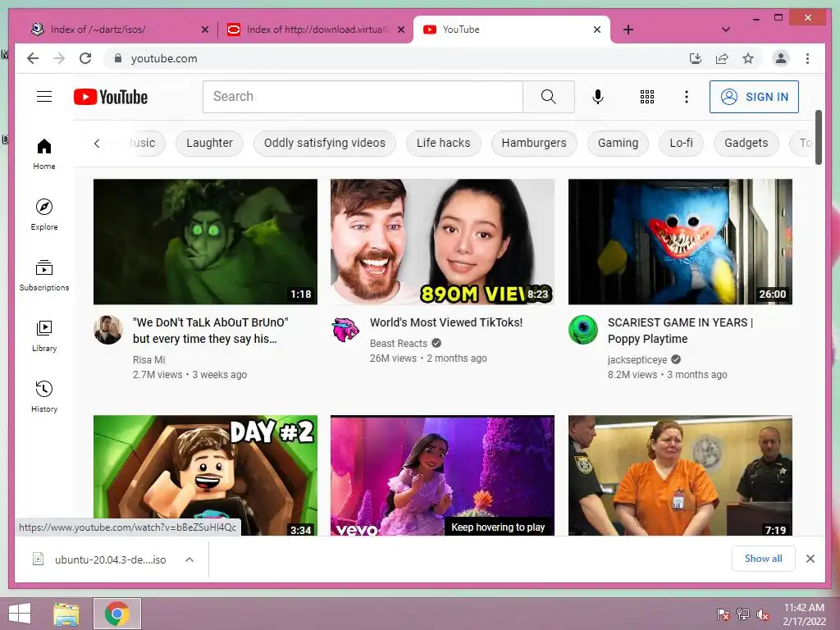This screenshot has height=630, width=840.
Task: Select the Life hacks chip
Action: click(444, 143)
